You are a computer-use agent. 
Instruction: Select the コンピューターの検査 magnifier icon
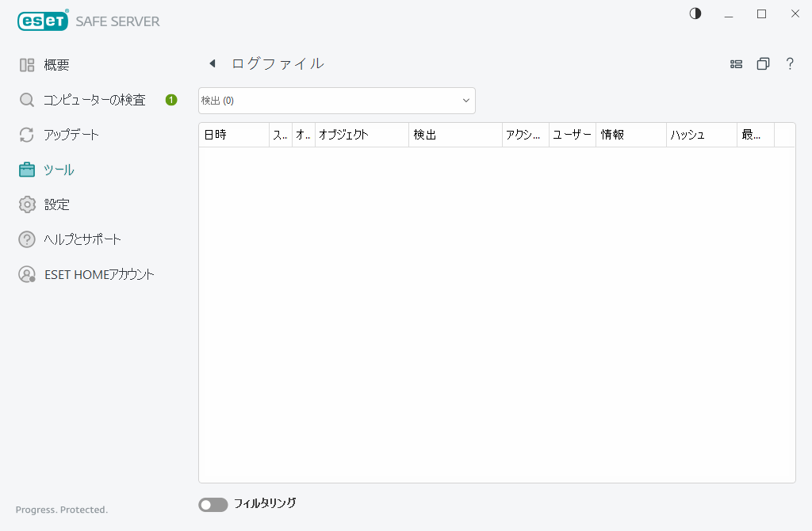pyautogui.click(x=26, y=100)
